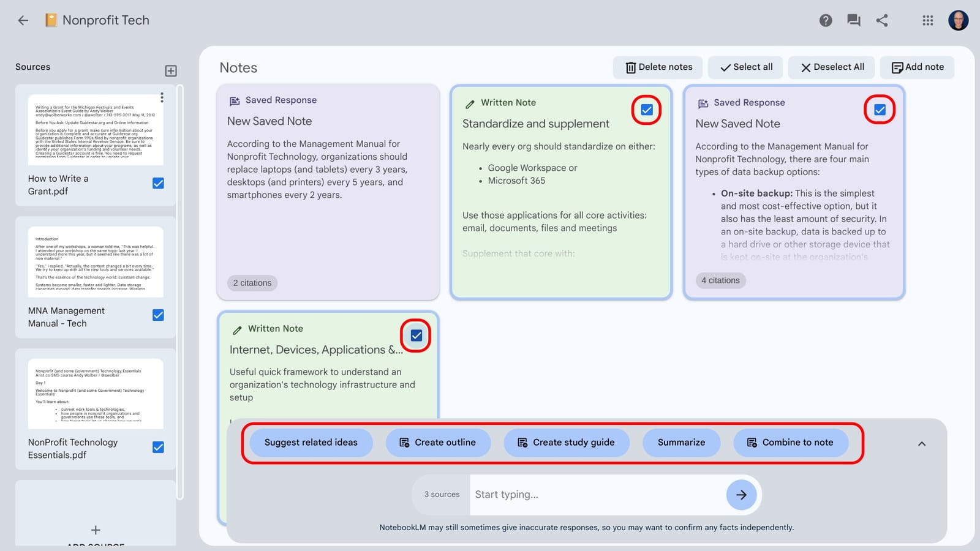Select all notes using Select all

tap(745, 67)
